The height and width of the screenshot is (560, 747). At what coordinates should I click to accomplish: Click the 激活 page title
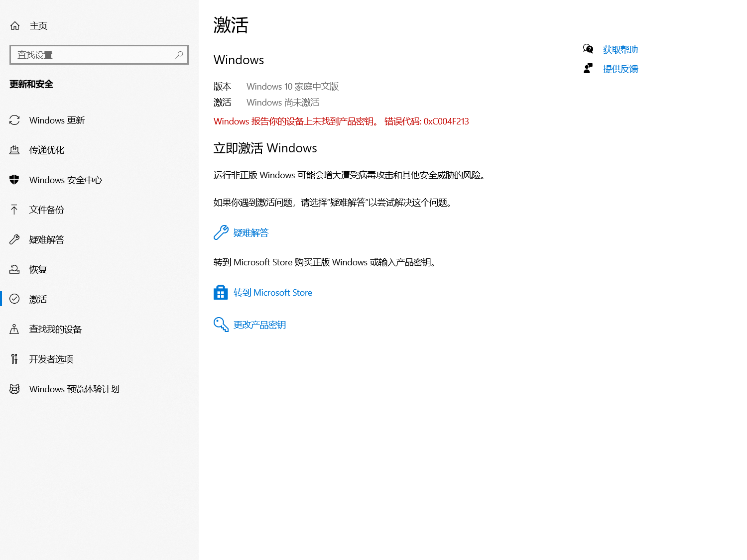(231, 25)
